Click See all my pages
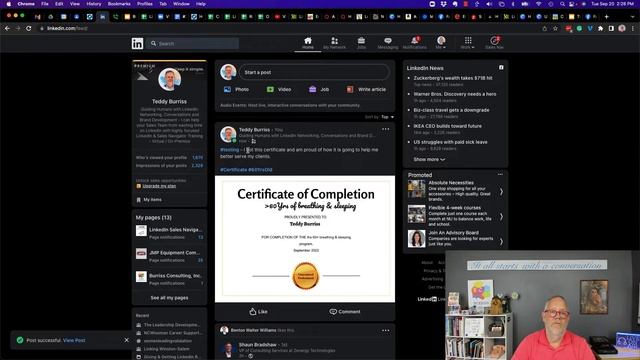Image resolution: width=640 pixels, height=360 pixels. pyautogui.click(x=169, y=298)
